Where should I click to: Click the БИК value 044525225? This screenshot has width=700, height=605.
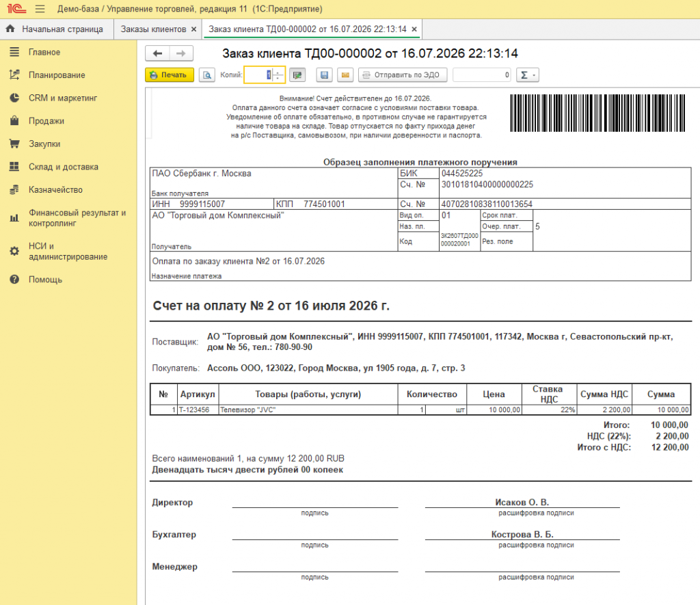click(x=462, y=173)
